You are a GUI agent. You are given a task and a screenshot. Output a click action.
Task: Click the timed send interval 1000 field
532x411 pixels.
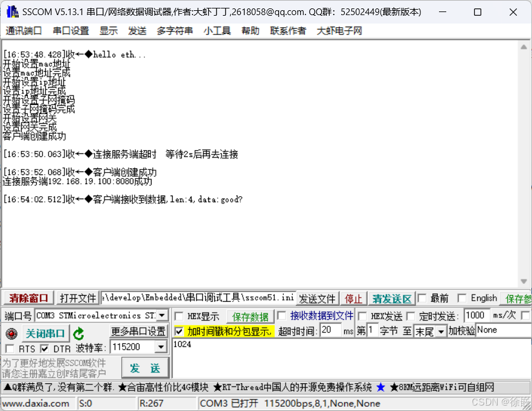pyautogui.click(x=476, y=316)
